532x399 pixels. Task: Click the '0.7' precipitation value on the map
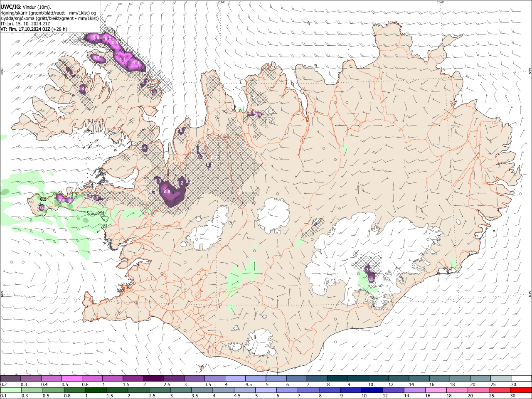click(96, 58)
